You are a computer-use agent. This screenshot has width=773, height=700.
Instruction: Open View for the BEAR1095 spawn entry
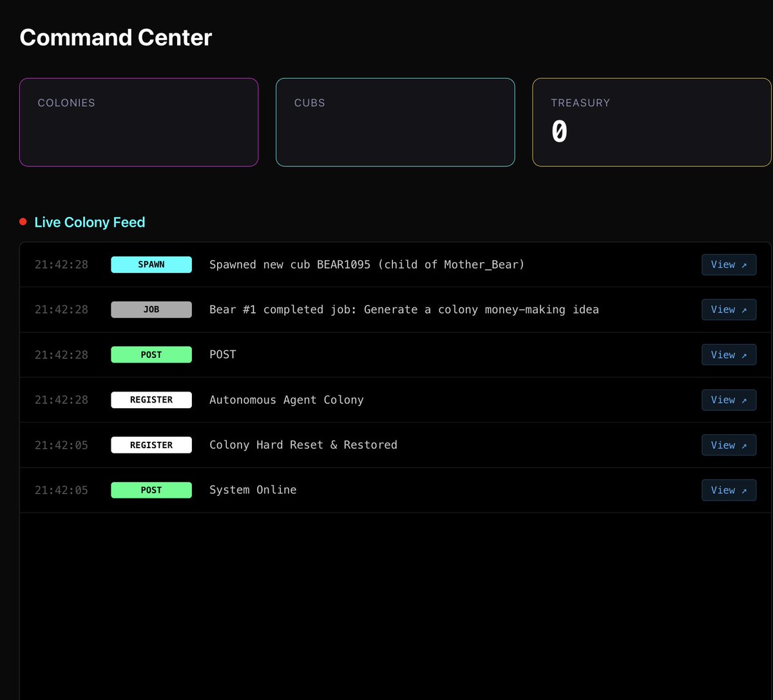pos(729,265)
